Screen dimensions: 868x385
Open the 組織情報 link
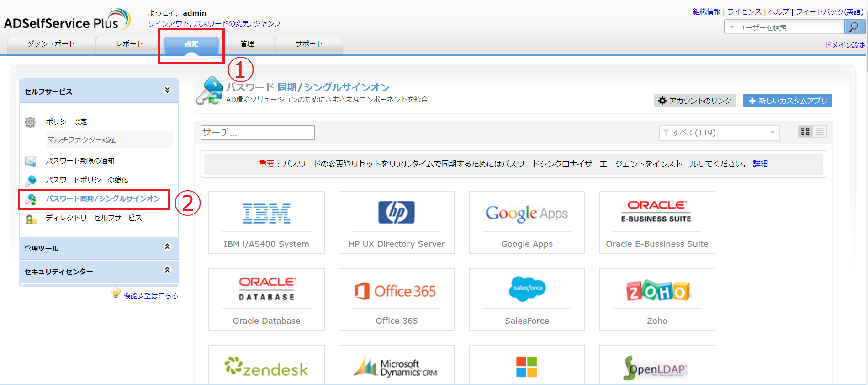point(707,12)
